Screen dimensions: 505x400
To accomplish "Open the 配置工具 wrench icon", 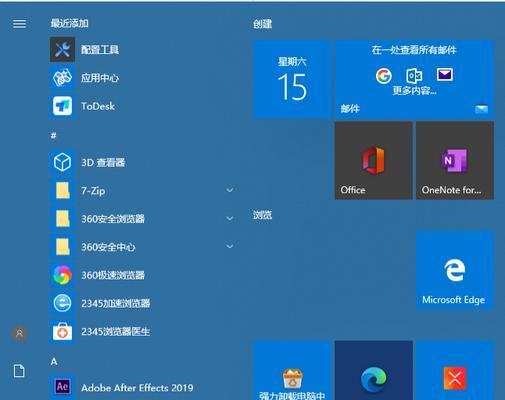I will pos(62,50).
